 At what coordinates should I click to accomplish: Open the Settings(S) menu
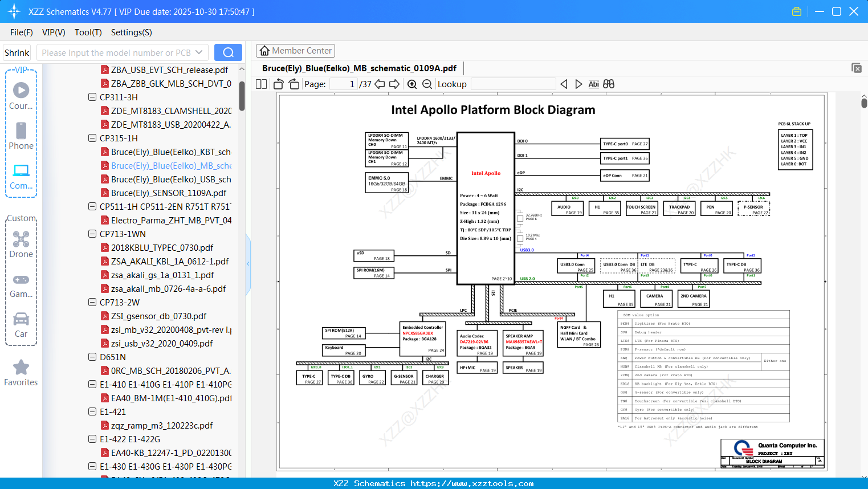[131, 32]
